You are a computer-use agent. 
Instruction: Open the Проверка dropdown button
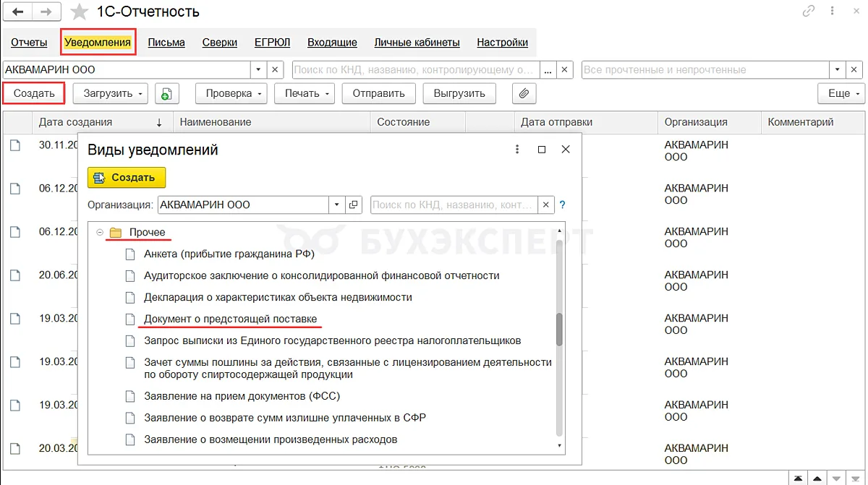point(231,93)
